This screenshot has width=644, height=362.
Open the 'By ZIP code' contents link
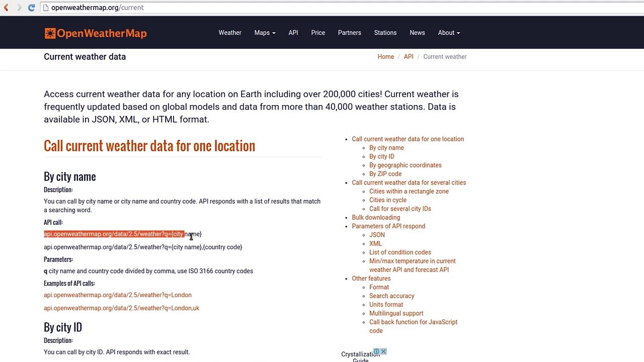pos(385,174)
